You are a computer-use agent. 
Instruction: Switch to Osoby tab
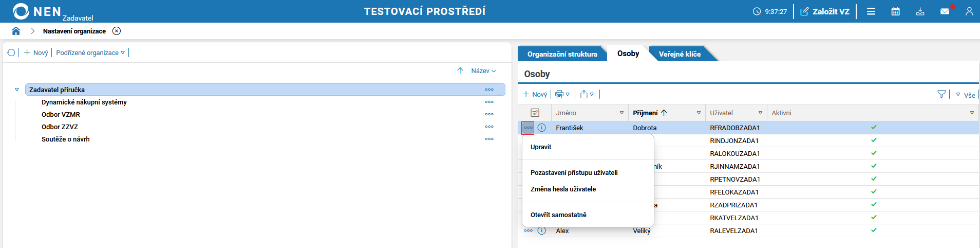pos(628,54)
